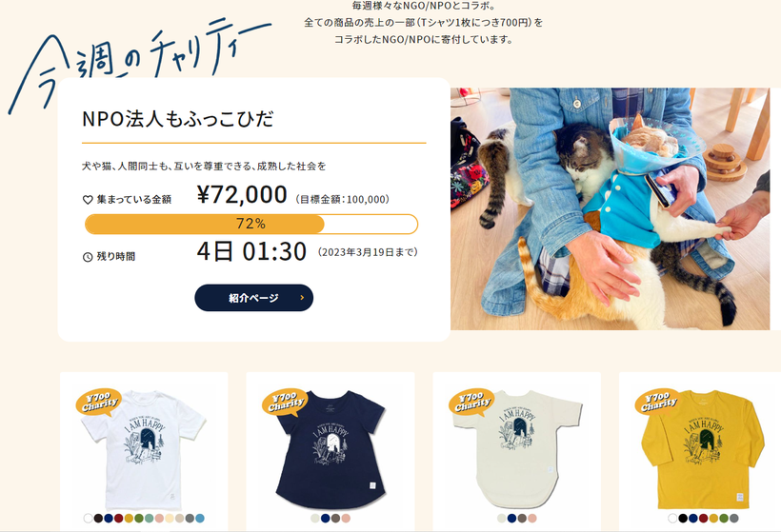Click the ¥700 Charity badge on navy flare tee

click(x=285, y=401)
